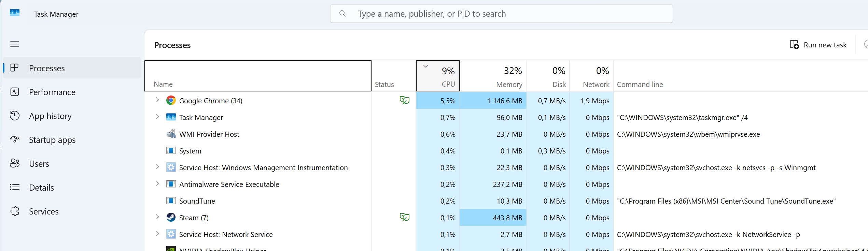Click the Task Manager process row icon
868x251 pixels.
click(171, 117)
